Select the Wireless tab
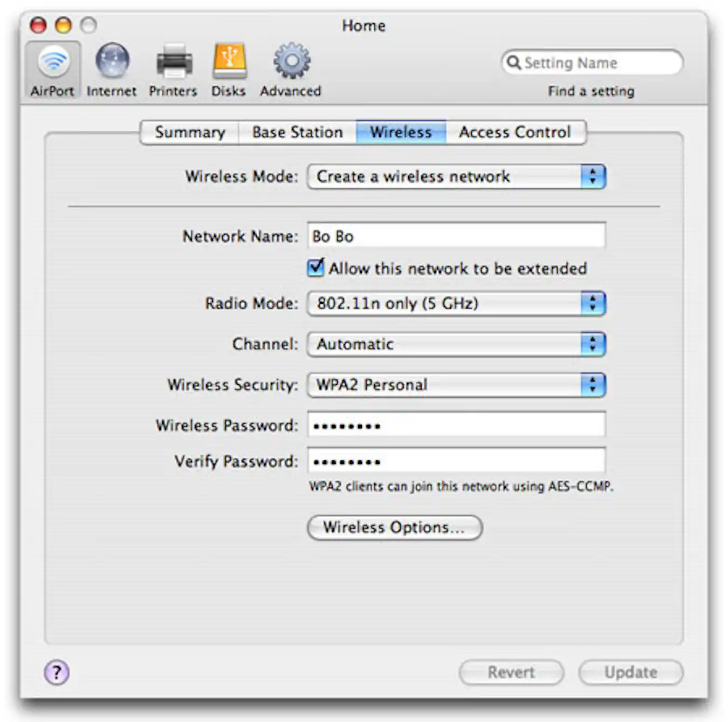This screenshot has width=728, height=722. (401, 132)
